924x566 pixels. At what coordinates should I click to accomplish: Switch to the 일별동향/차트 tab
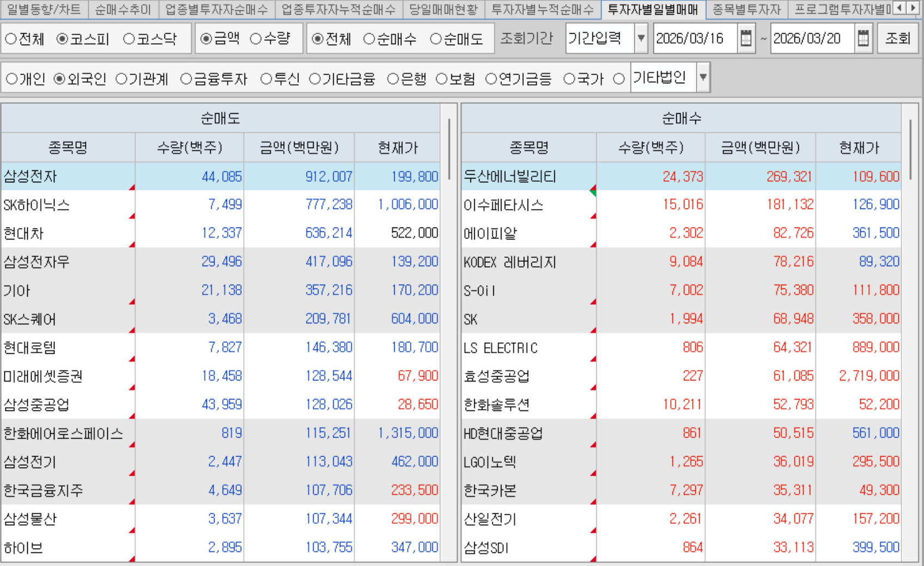[x=44, y=9]
